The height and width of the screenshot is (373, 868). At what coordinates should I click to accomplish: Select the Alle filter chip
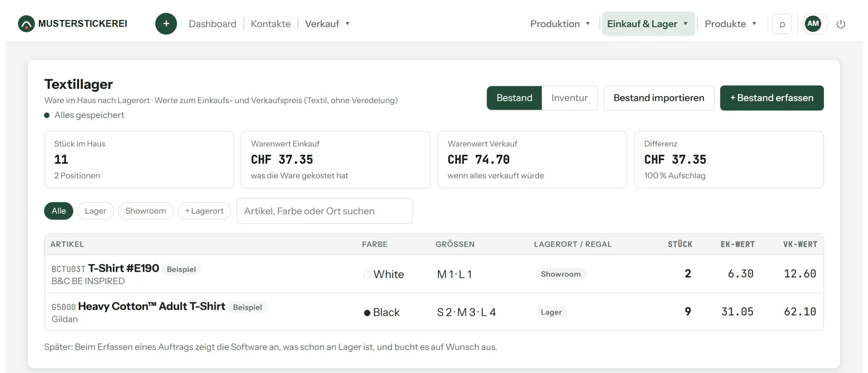[59, 211]
